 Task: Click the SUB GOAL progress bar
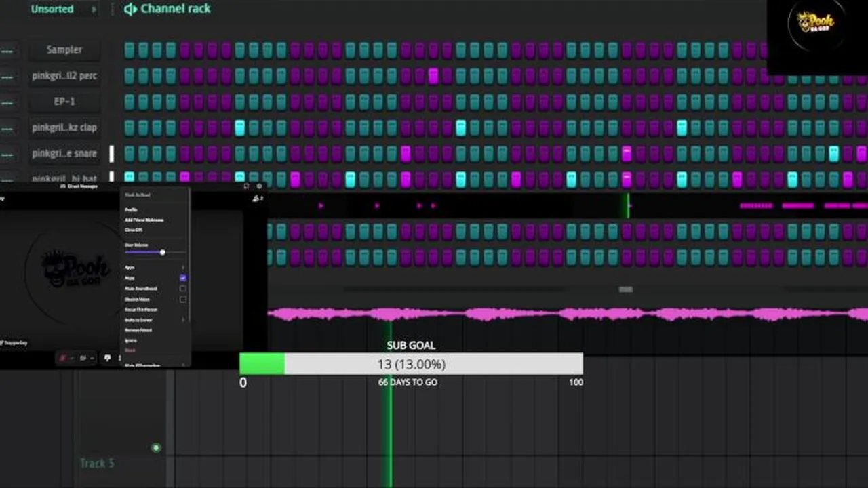pyautogui.click(x=411, y=364)
